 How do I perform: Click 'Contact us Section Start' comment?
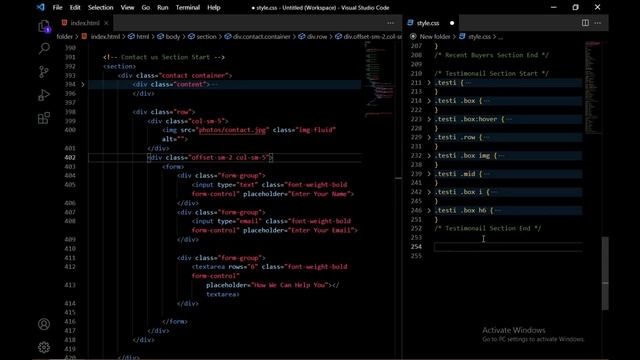click(x=164, y=57)
